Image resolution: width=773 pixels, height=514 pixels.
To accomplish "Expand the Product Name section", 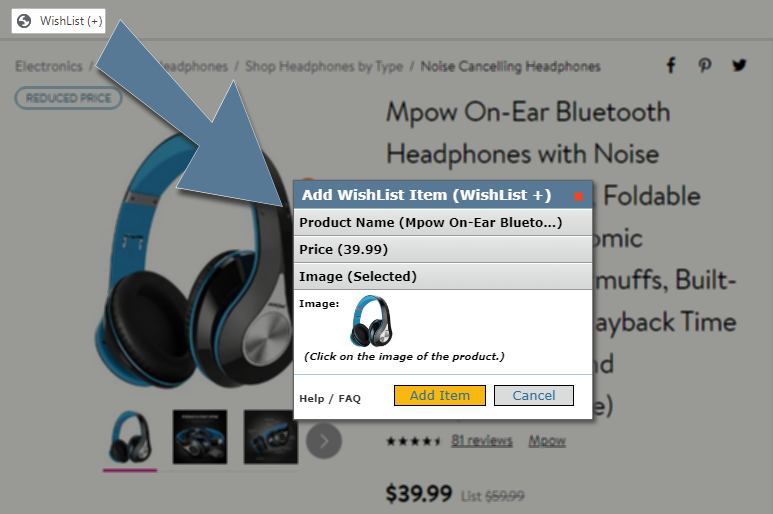I will pyautogui.click(x=443, y=222).
